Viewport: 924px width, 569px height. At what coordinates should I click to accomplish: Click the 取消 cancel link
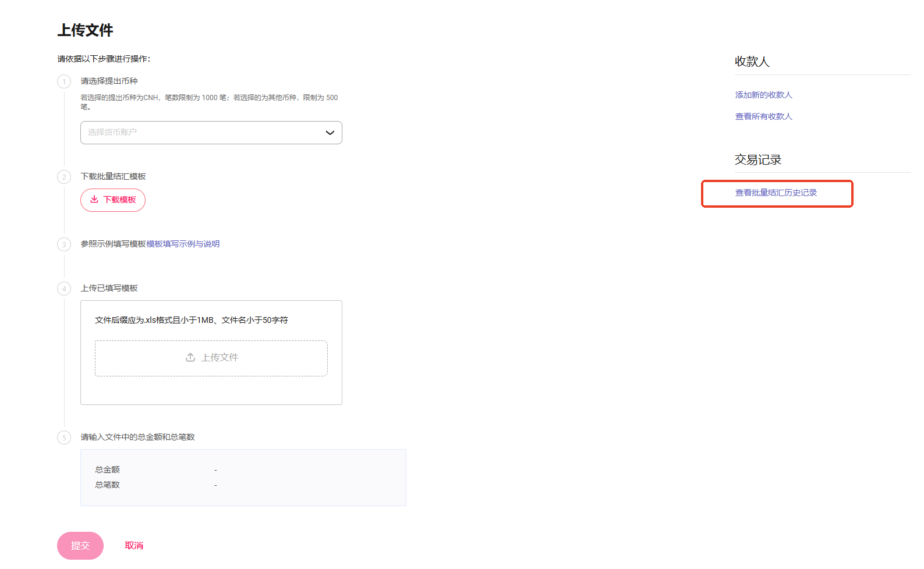click(134, 546)
